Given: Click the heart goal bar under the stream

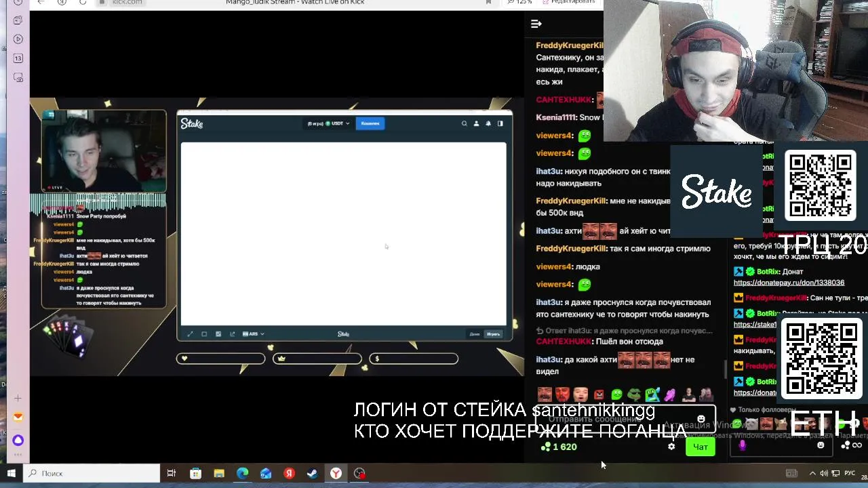Looking at the screenshot, I should (220, 359).
